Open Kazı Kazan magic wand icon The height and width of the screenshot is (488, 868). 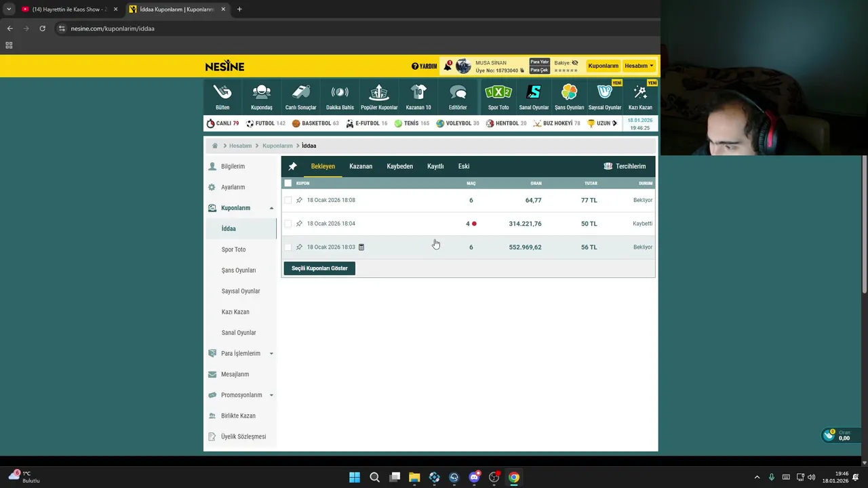click(x=639, y=92)
